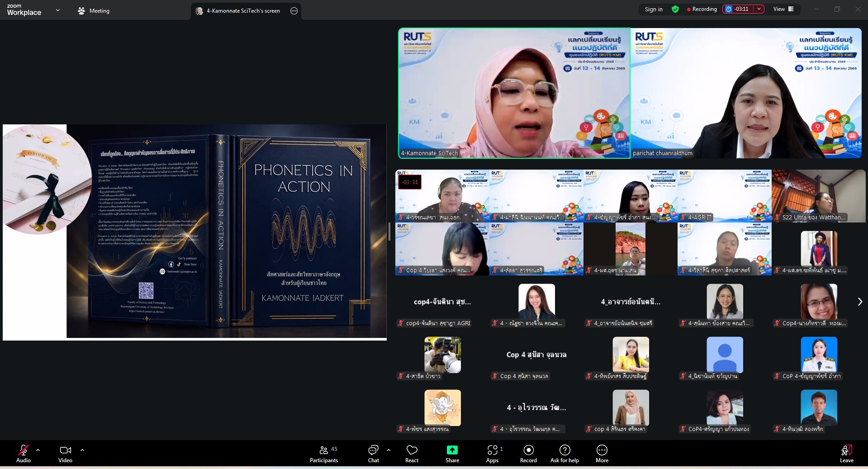Select 4-Kamonnate SciTech's speaker video
This screenshot has height=469, width=868.
coord(514,93)
